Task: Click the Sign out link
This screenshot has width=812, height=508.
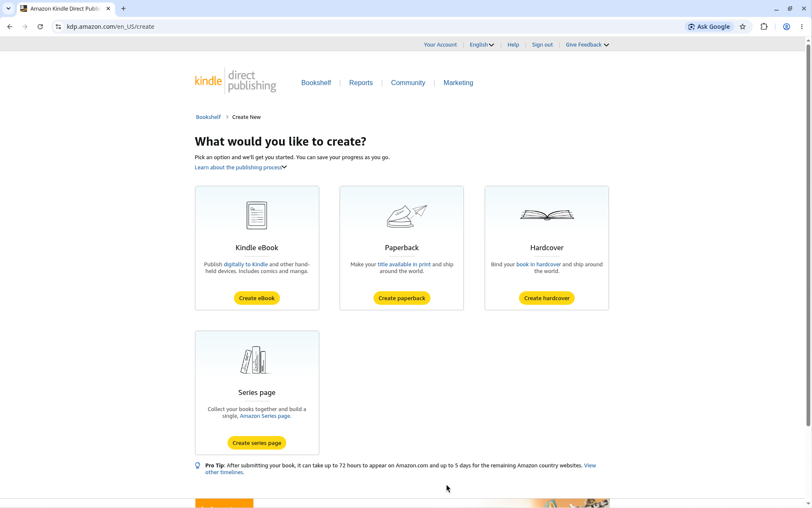Action: (x=542, y=45)
